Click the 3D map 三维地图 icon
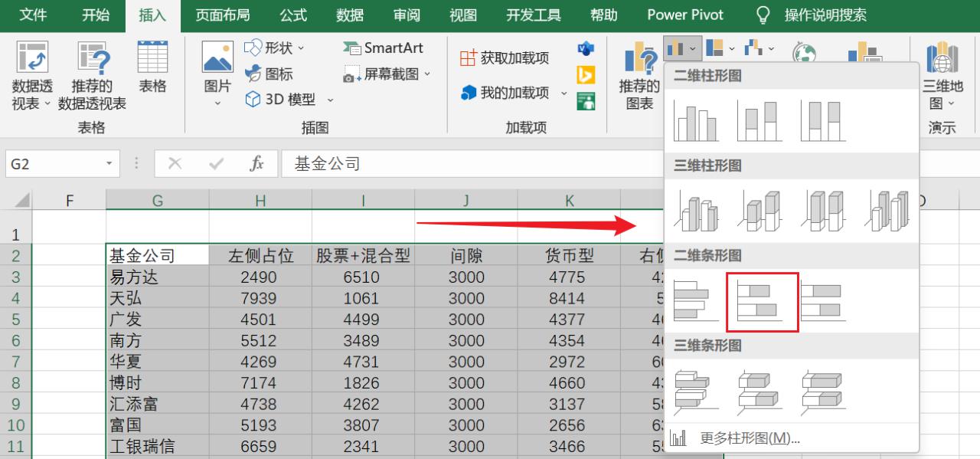980x459 pixels. (942, 76)
